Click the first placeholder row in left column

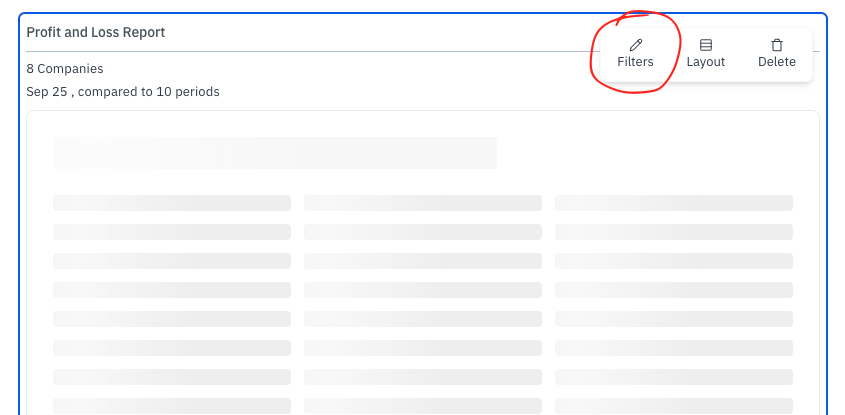[172, 203]
